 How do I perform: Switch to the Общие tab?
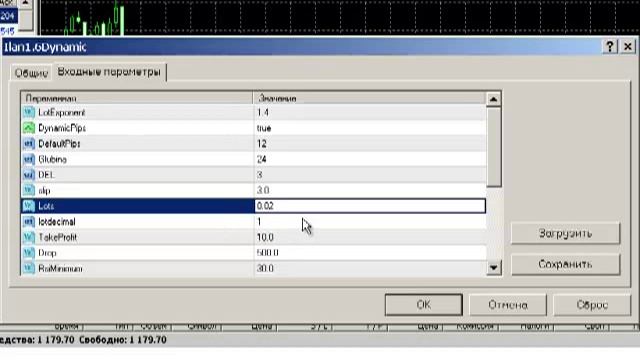coord(31,73)
